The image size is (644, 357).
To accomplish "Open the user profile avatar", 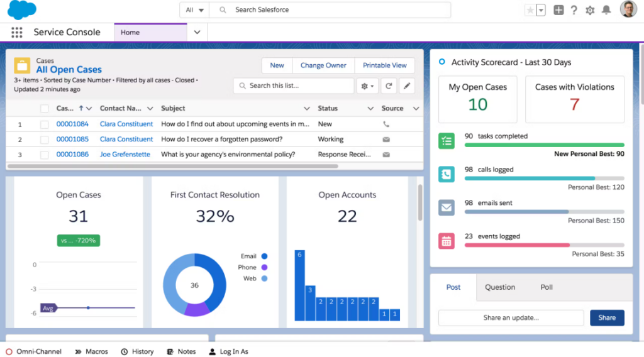I will coord(628,9).
